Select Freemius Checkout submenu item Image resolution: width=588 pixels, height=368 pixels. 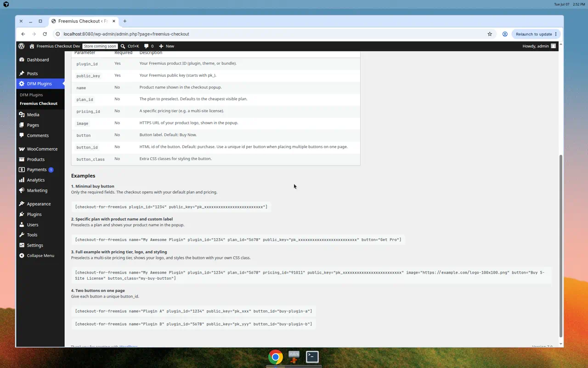pos(39,103)
